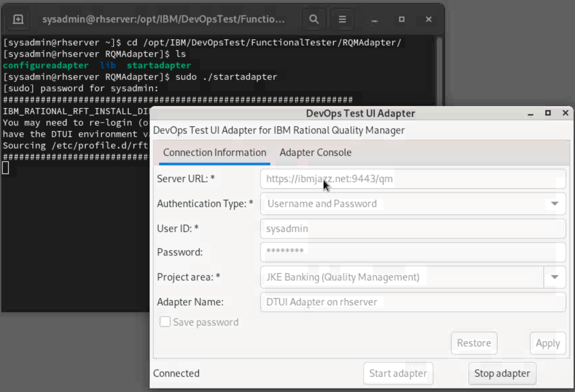575x392 pixels.
Task: Close the DevOps Test UI Adapter dialog
Action: (x=566, y=113)
